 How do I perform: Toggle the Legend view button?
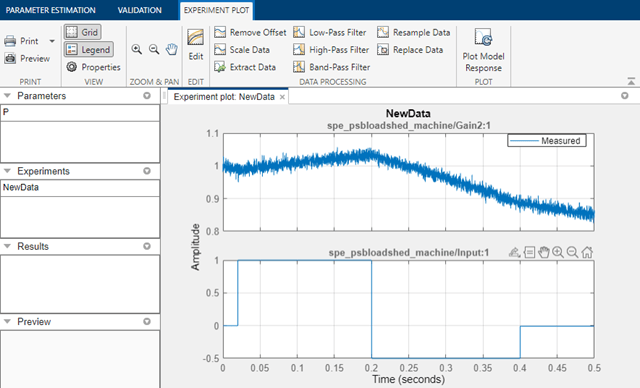pos(89,49)
